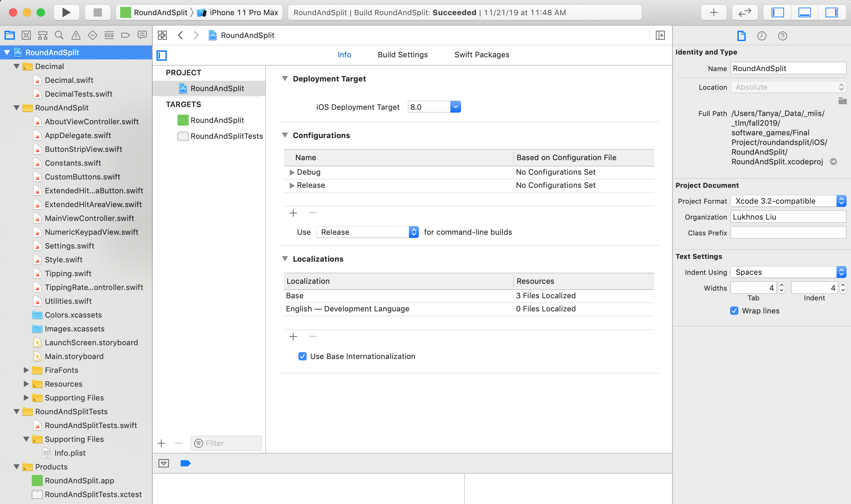Open the Report navigator
Screen dimensions: 851x504
142,35
